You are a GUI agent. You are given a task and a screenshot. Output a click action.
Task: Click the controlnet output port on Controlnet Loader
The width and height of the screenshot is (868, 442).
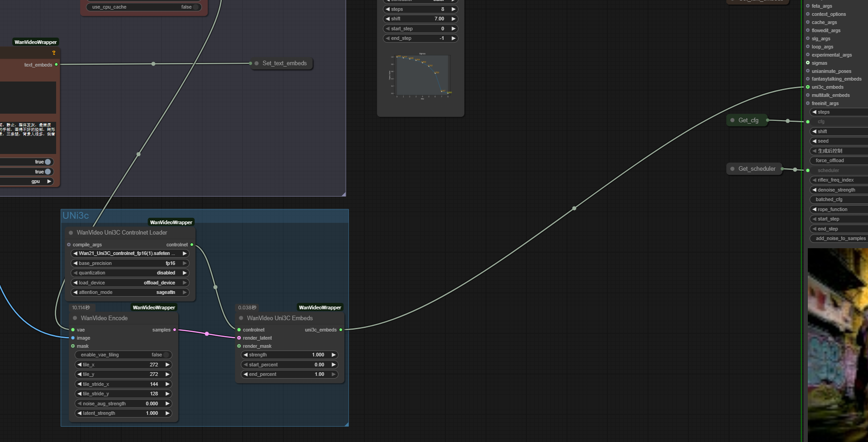(x=192, y=245)
